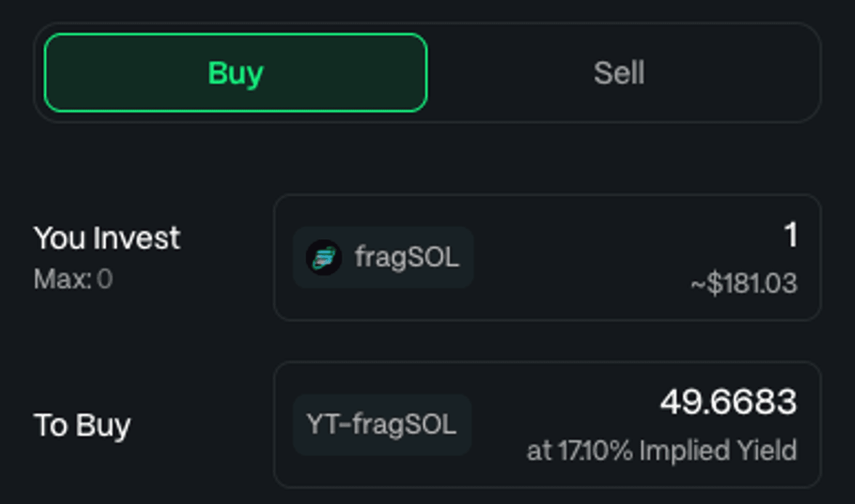Click the To Buy label
The image size is (855, 504).
82,426
